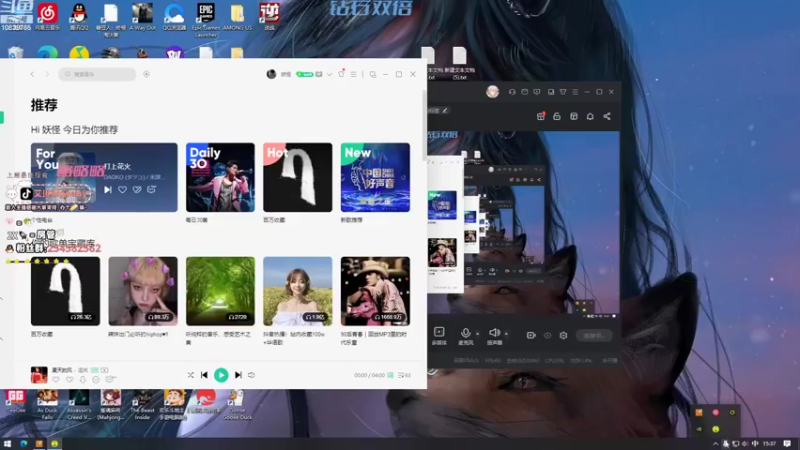This screenshot has width=800, height=450.
Task: Switch QQ Music to mini mode
Action: point(373,74)
